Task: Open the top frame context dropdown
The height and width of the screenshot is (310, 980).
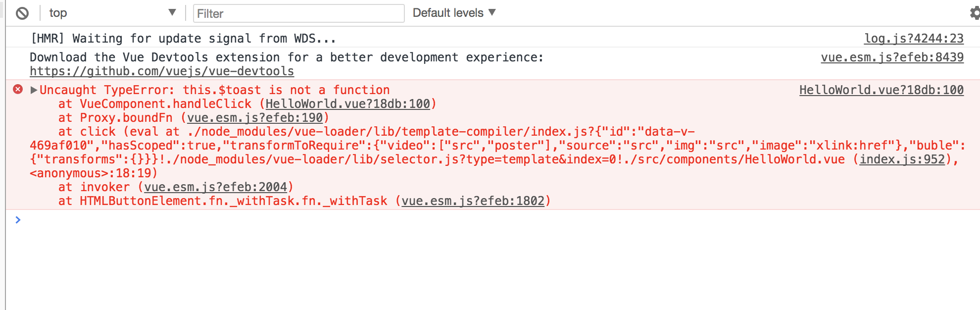Action: [x=114, y=13]
